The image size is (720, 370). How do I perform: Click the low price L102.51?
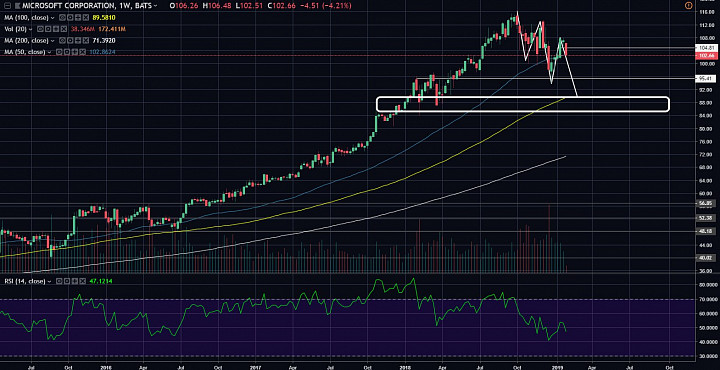tap(248, 6)
